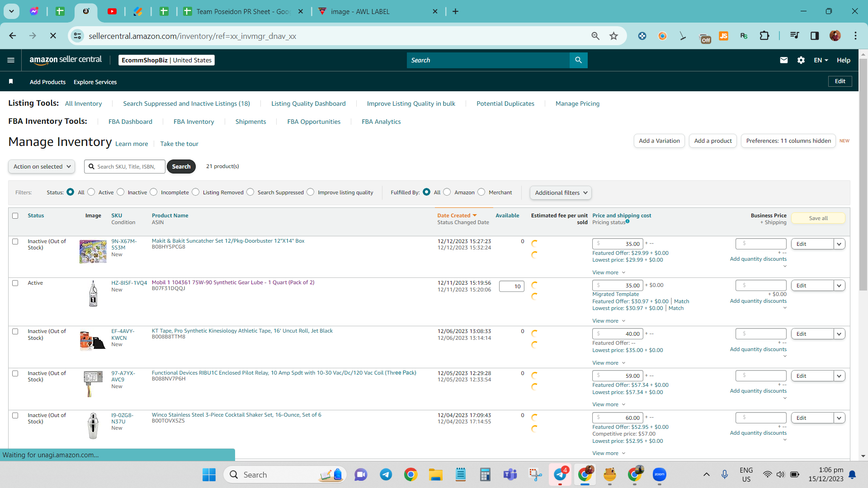Switch to the image - AWL LABEL tab

378,11
